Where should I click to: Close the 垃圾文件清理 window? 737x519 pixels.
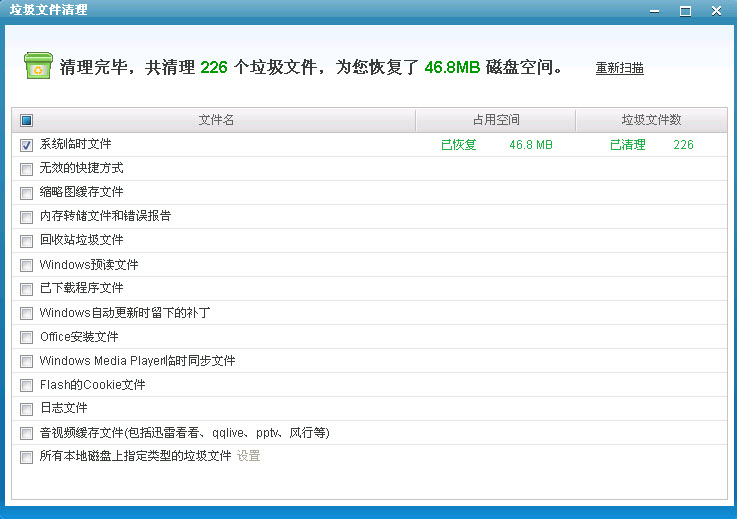(x=715, y=10)
